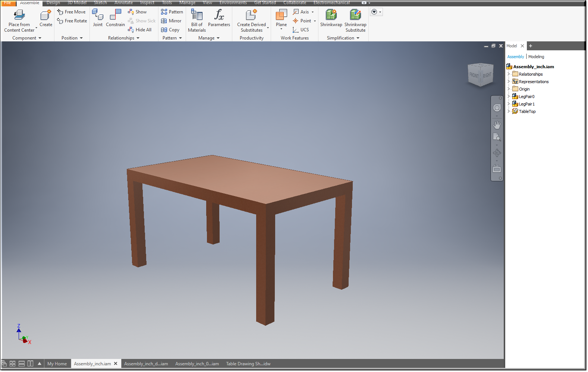Image resolution: width=588 pixels, height=372 pixels.
Task: Expand the Pattern panel dropdown
Action: (180, 38)
